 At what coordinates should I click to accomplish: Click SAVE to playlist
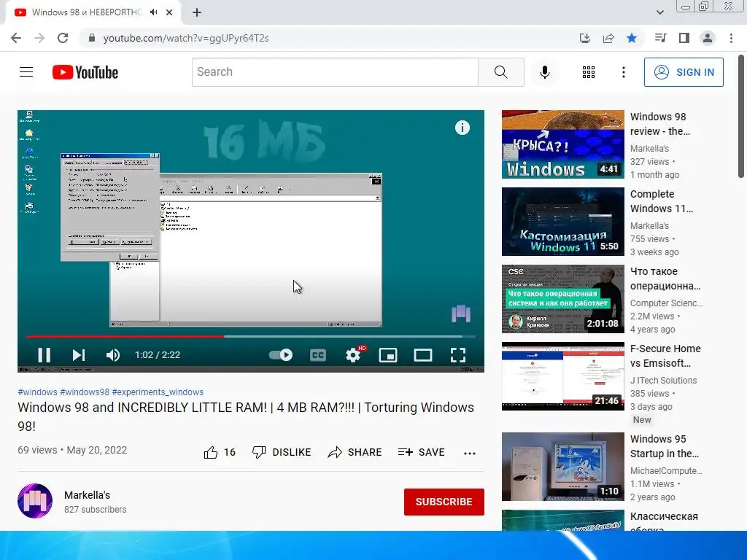point(421,452)
